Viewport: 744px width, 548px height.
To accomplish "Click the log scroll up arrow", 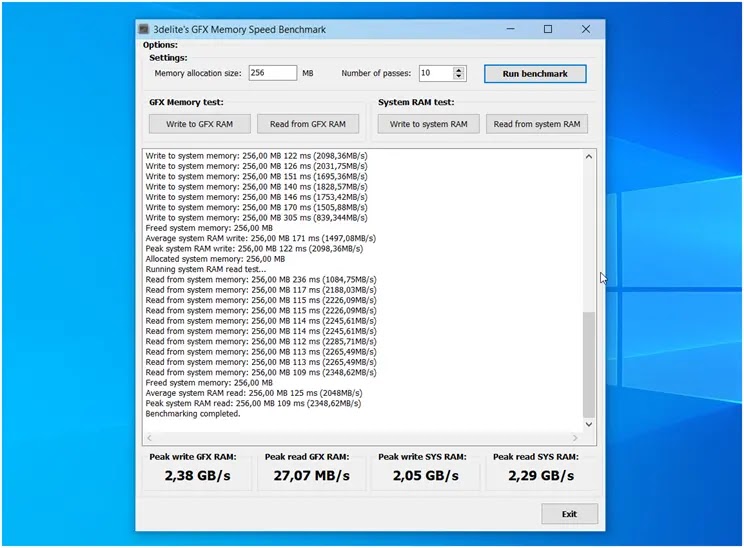I will 589,157.
